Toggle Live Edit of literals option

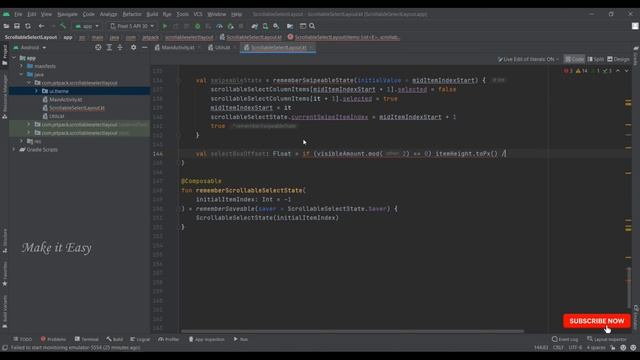528,59
